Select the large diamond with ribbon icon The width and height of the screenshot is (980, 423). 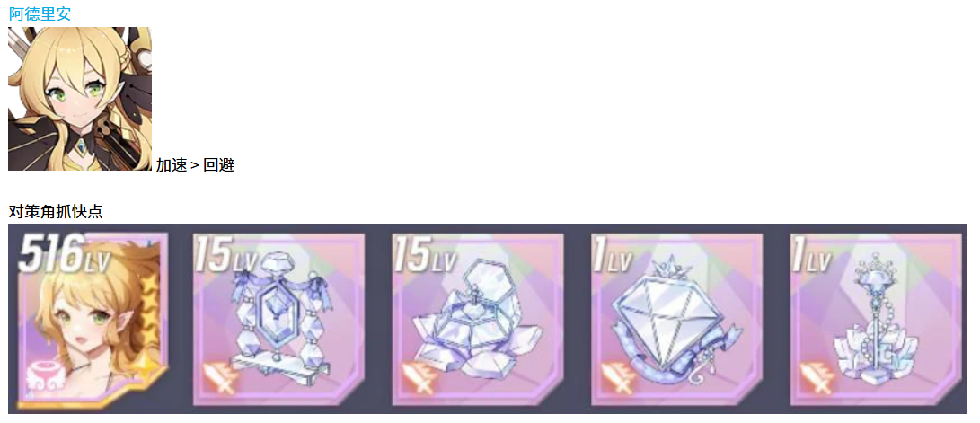677,320
